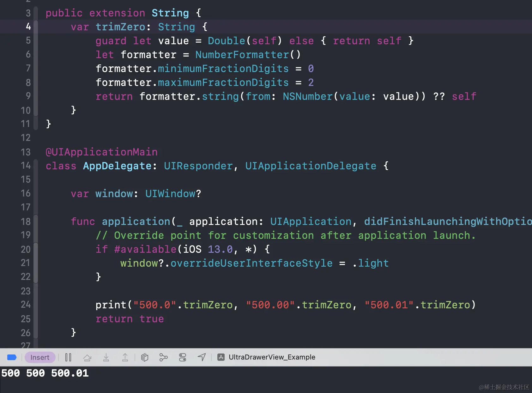Click the UIApplication type on line 18

[x=311, y=221]
